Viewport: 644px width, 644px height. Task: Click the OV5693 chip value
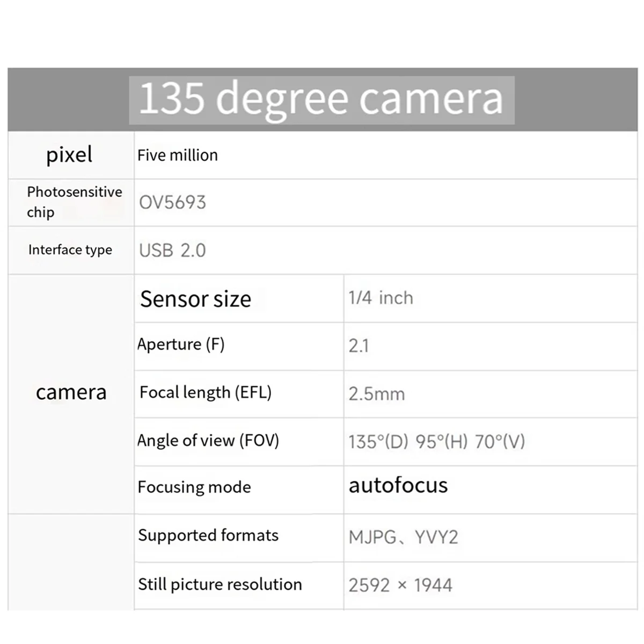coord(172,202)
